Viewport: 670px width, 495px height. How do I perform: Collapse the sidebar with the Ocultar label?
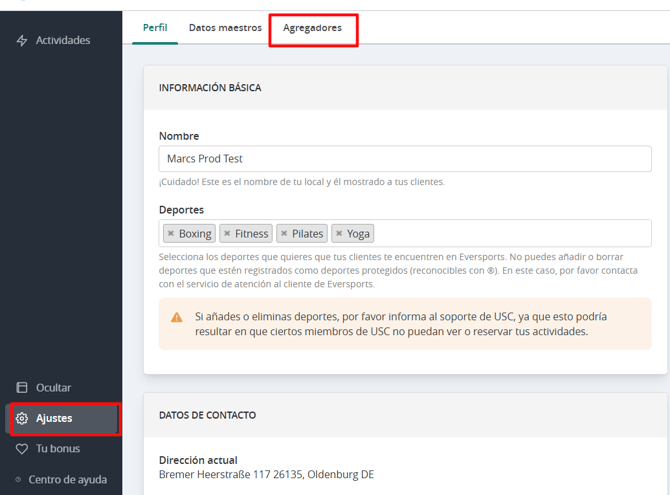coord(53,388)
